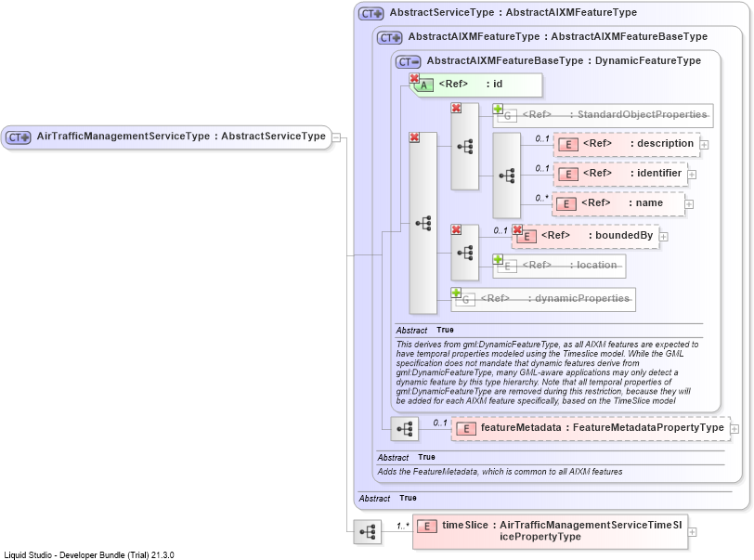Viewport: 754px width, 560px height.
Task: Click 'Adds the FeatureMetadata' annotation text
Action: click(500, 472)
